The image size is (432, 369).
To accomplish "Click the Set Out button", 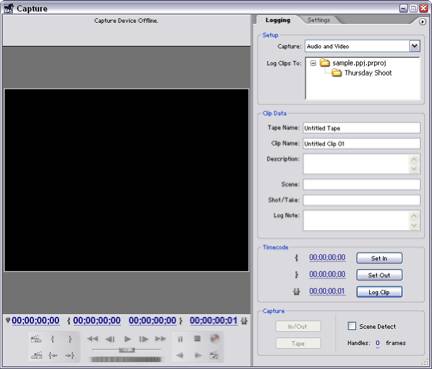I will (x=379, y=275).
